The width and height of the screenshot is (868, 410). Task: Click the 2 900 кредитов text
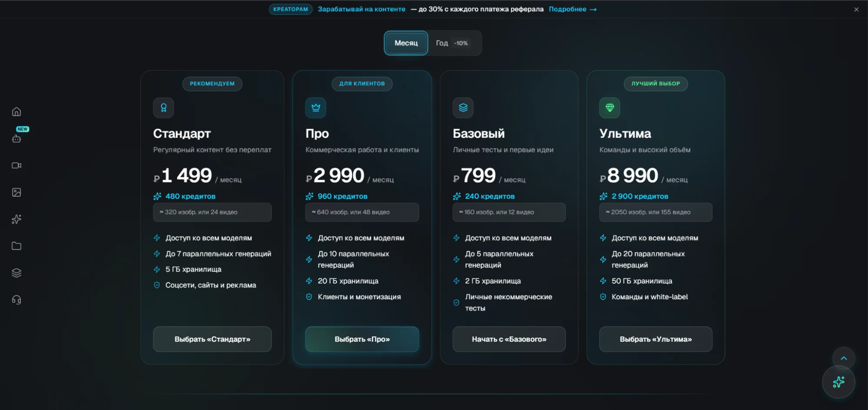[x=640, y=196]
